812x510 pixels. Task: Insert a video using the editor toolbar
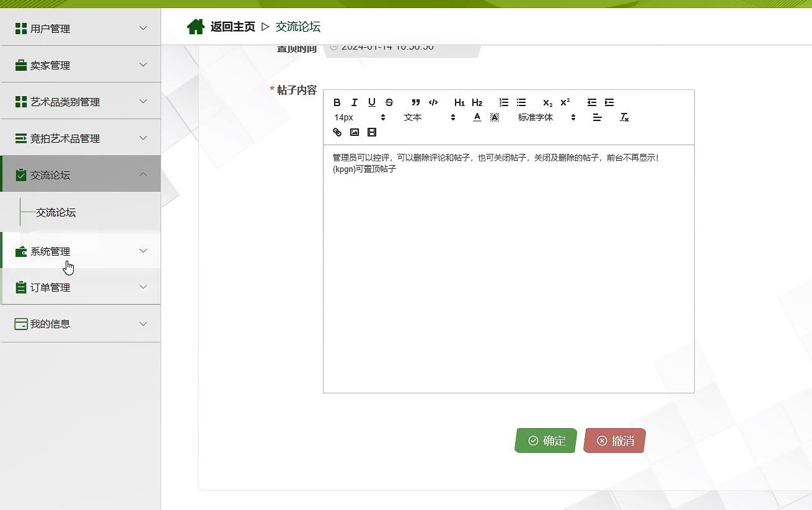[371, 132]
